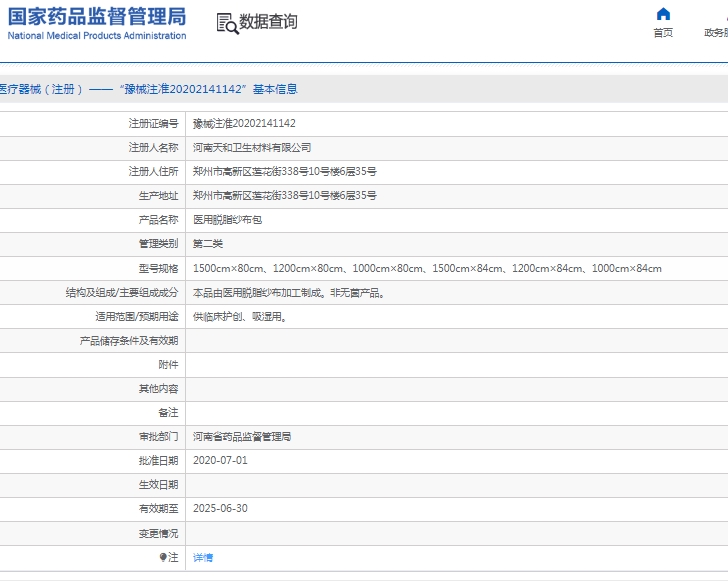Click the 注册人住所 label

pos(153,171)
